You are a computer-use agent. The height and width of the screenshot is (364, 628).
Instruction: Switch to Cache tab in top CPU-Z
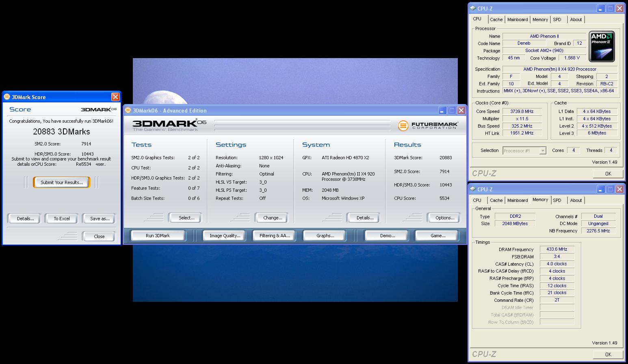tap(496, 19)
